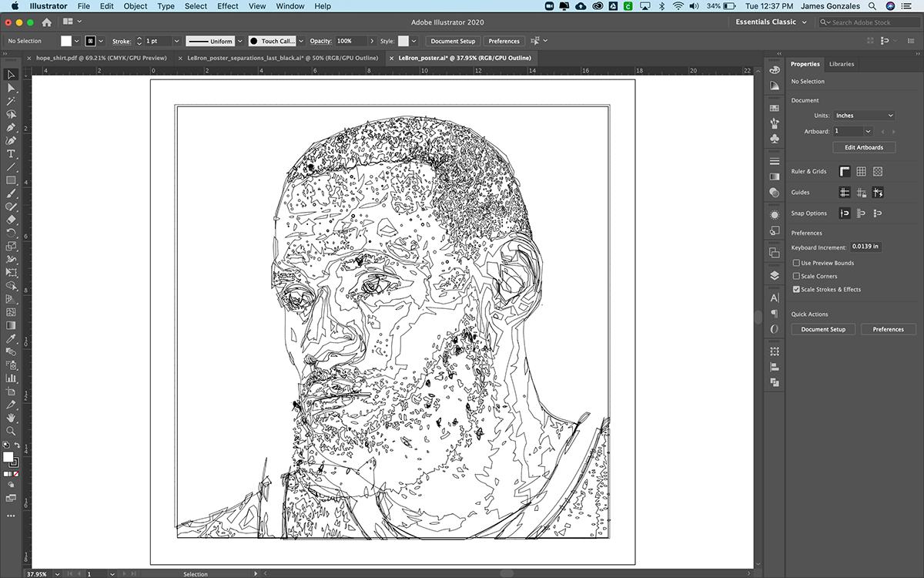The width and height of the screenshot is (924, 578).
Task: Open the Swatches panel icon in dock
Action: [x=775, y=108]
